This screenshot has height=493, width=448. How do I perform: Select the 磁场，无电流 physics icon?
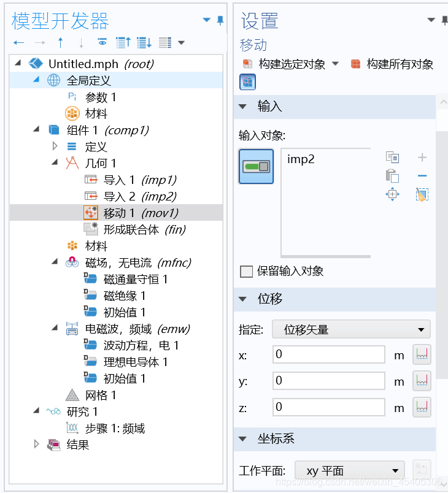point(72,262)
